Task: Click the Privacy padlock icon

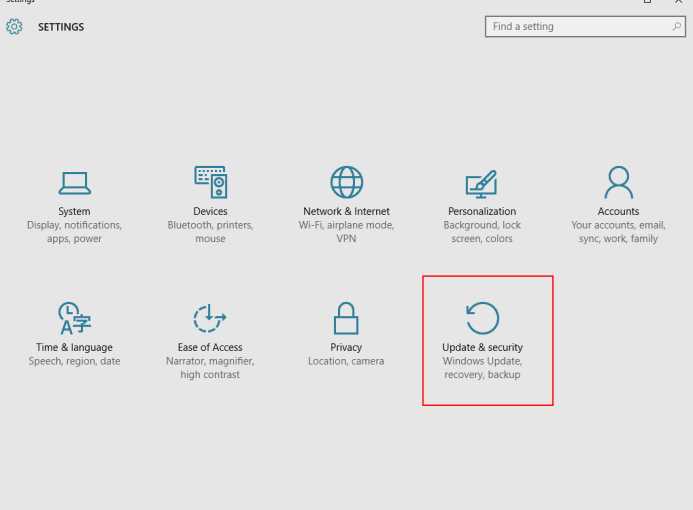Action: pos(346,318)
